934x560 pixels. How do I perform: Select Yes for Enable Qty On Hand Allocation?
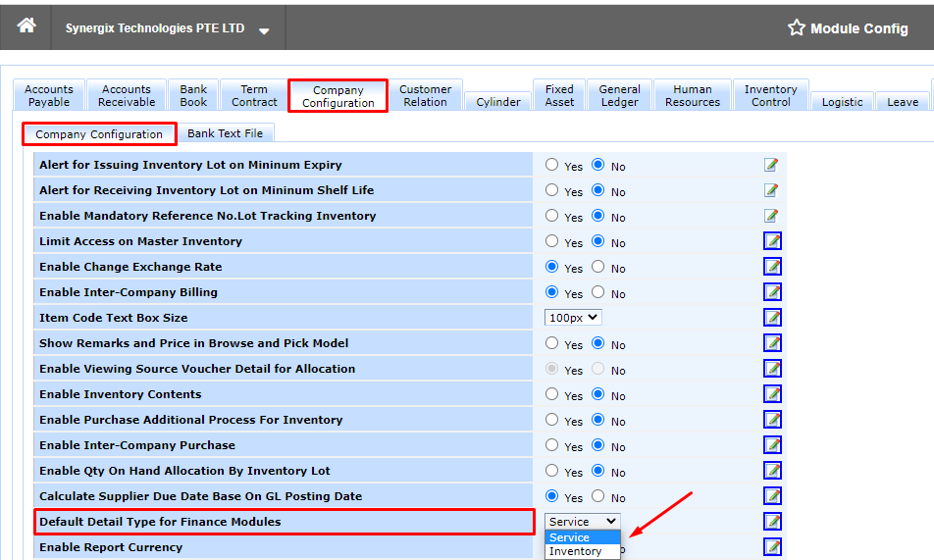pyautogui.click(x=551, y=471)
